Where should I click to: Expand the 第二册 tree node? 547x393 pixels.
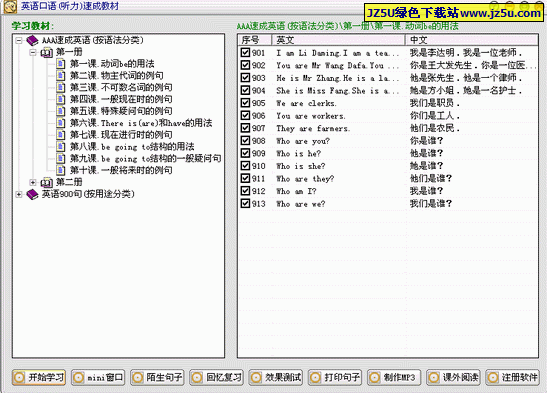click(x=33, y=182)
